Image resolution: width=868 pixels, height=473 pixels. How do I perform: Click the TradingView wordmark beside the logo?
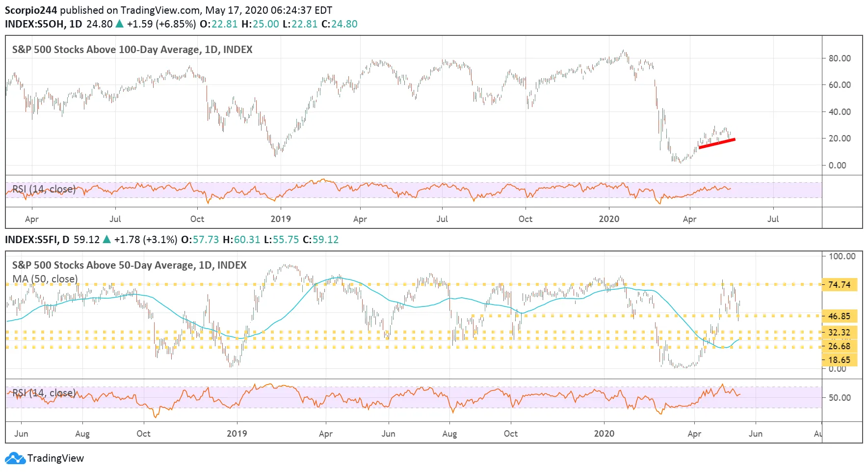(55, 458)
